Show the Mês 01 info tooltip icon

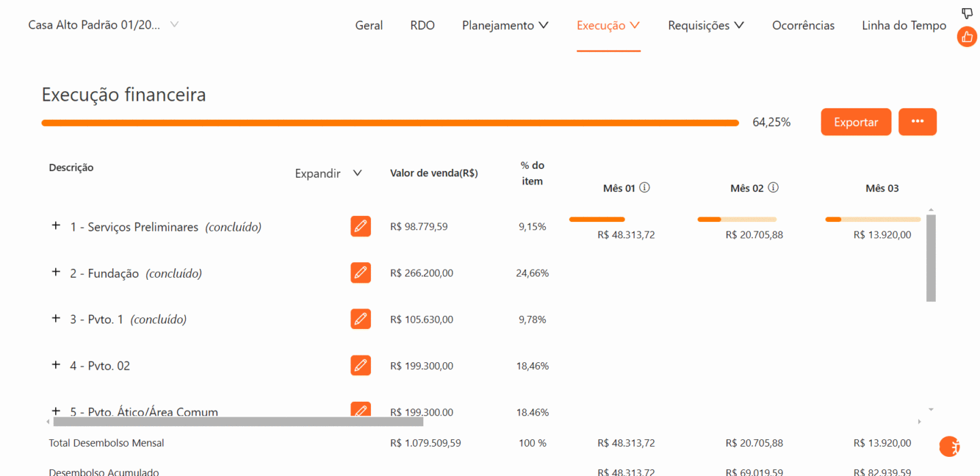coord(644,187)
